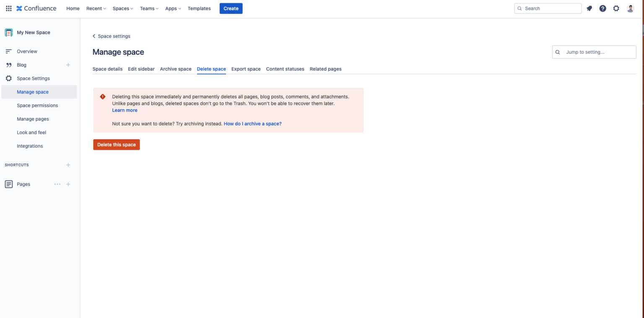Expand the Recent dropdown
Screen dimensions: 644x318
tap(96, 8)
